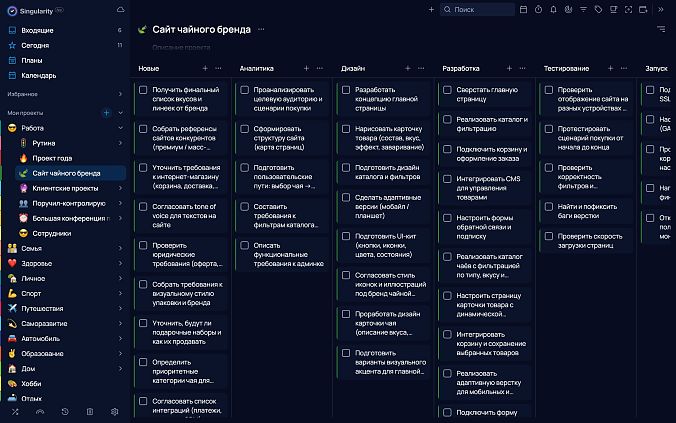
Task: Expand the Рутина project subtree
Action: (120, 143)
